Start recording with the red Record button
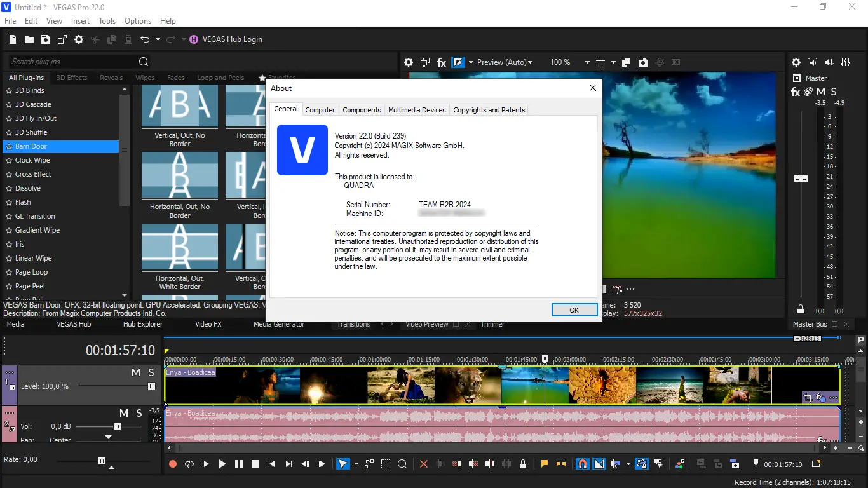This screenshot has height=488, width=868. tap(173, 464)
